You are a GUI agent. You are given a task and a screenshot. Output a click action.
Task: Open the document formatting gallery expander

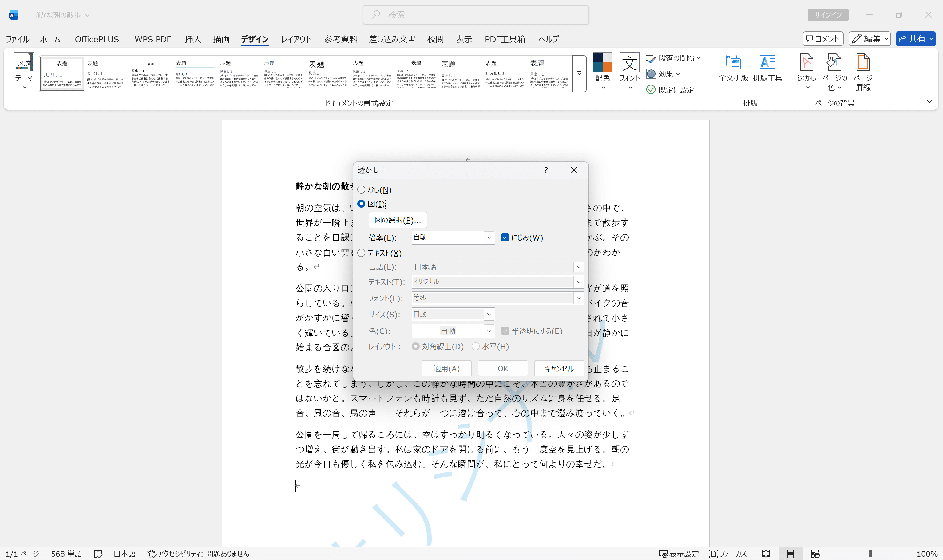(x=579, y=74)
